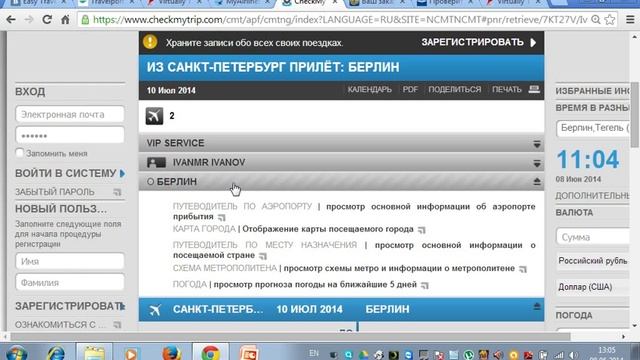Open Firefox from the taskbar
Viewport: 640px width, 360px height.
click(171, 353)
